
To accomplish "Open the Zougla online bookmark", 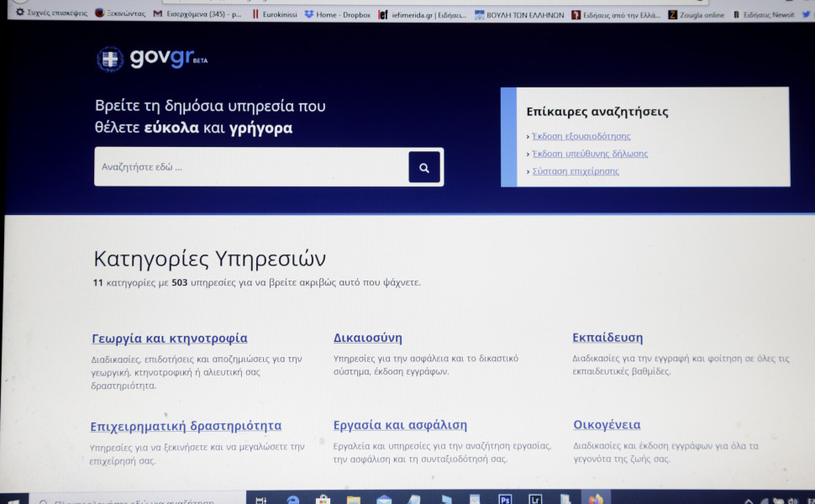I will pyautogui.click(x=697, y=14).
